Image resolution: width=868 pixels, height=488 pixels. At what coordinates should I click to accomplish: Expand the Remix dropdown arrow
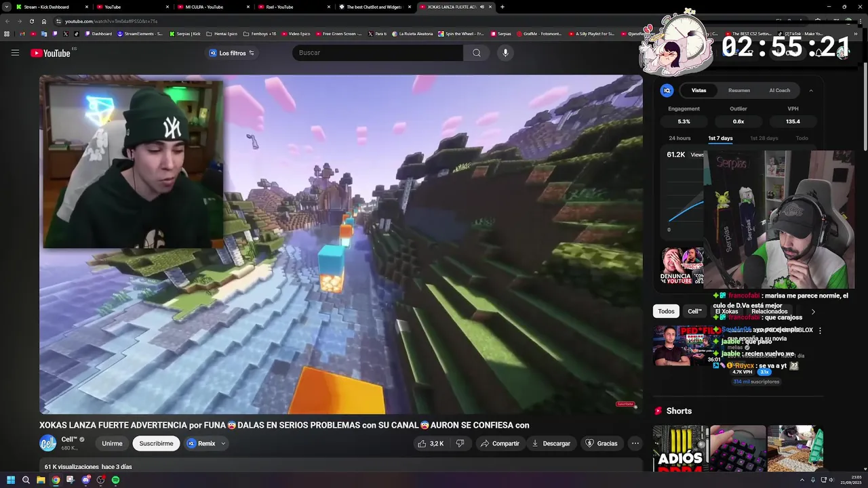(x=223, y=443)
